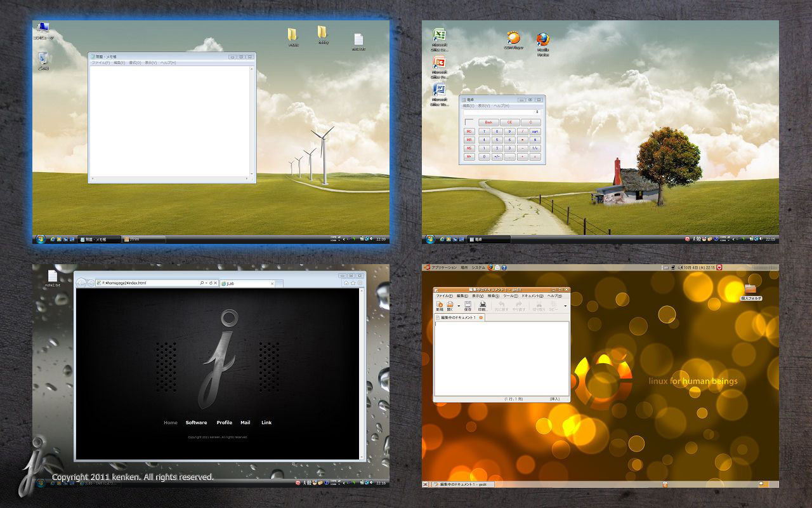This screenshot has height=508, width=812.
Task: Click the gedit new document (新規) icon
Action: (x=440, y=305)
